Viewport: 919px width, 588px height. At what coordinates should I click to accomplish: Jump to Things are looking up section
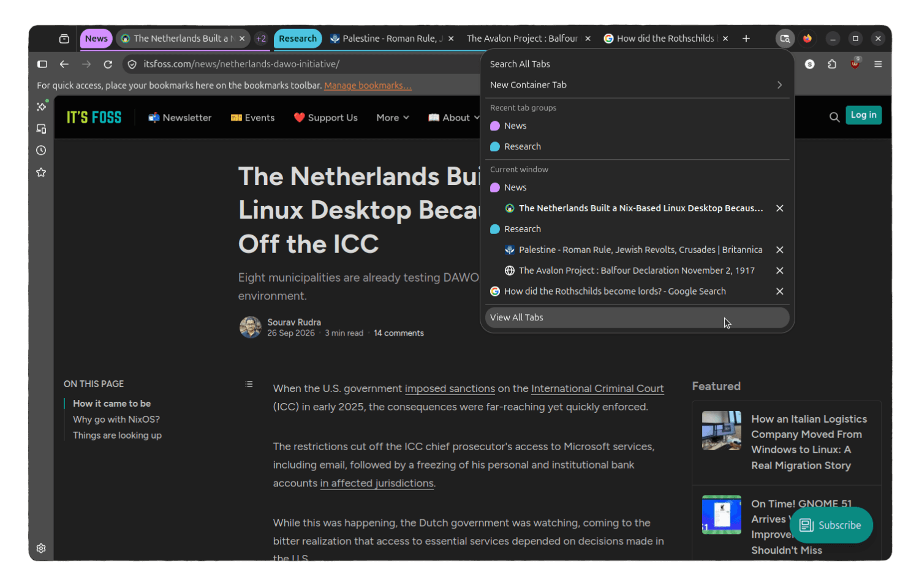click(x=117, y=435)
